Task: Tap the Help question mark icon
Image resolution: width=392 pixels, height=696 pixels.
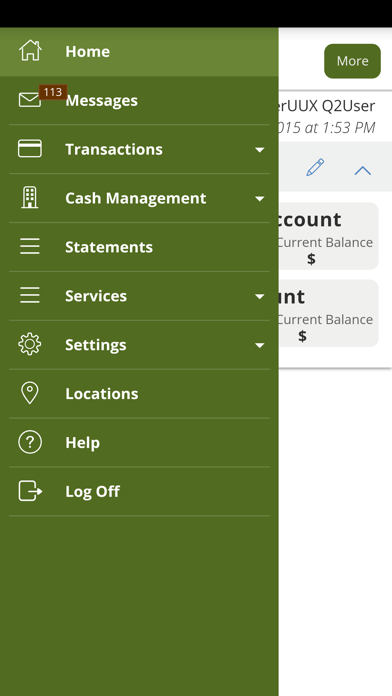Action: 30,442
